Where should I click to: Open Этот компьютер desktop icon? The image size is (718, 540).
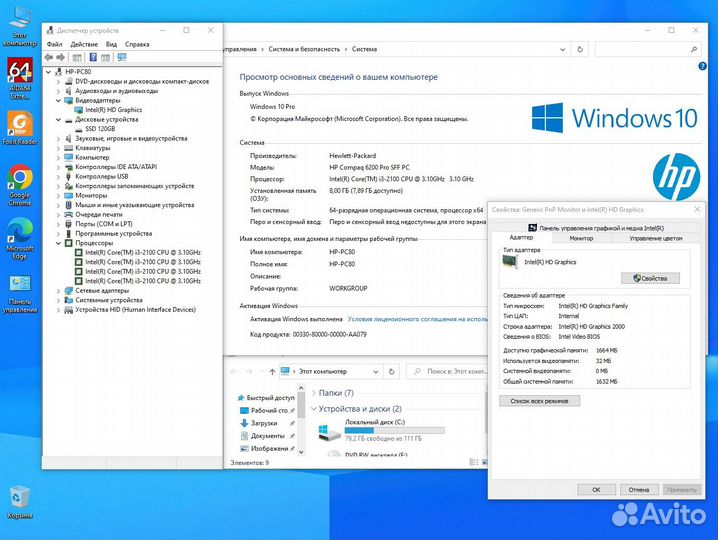tap(20, 27)
